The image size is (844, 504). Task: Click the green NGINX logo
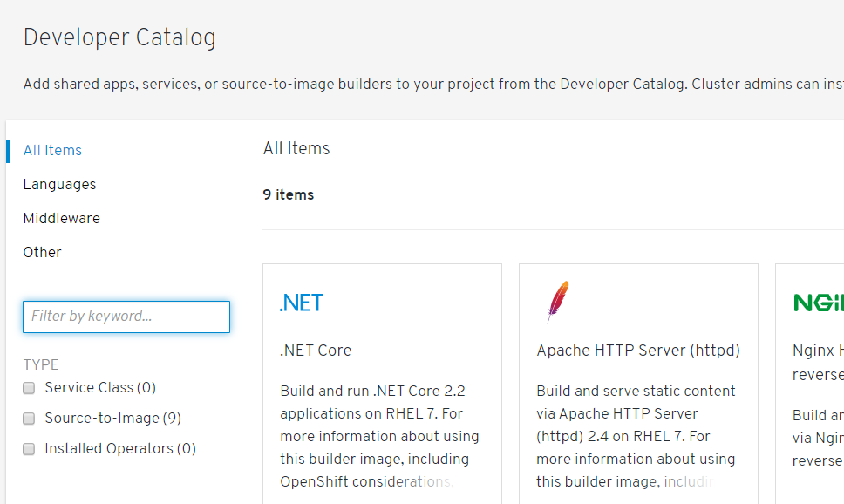(x=819, y=303)
